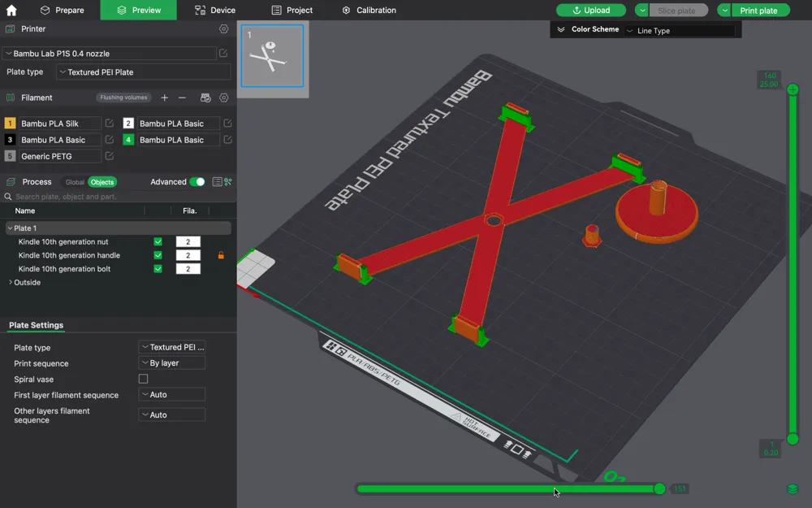Open process settings list icon
Viewport: 812px width, 508px height.
[217, 182]
